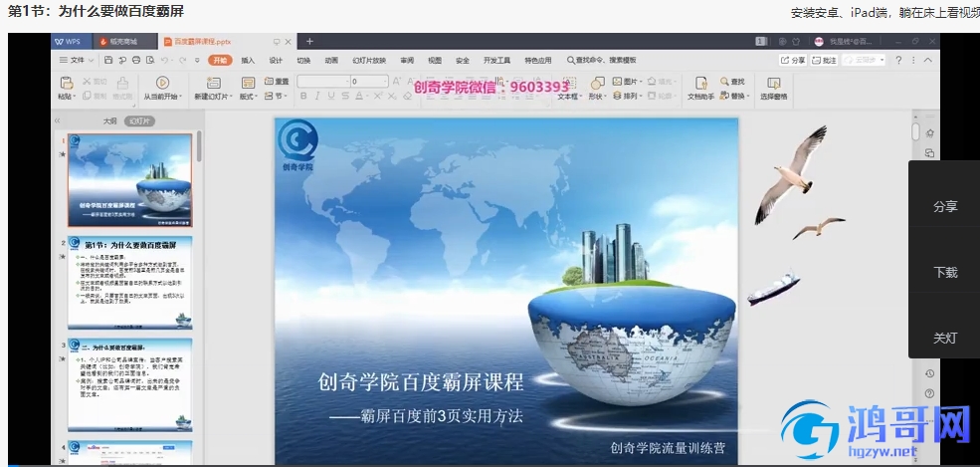Open the font name combo box
The width and height of the screenshot is (980, 467).
323,82
